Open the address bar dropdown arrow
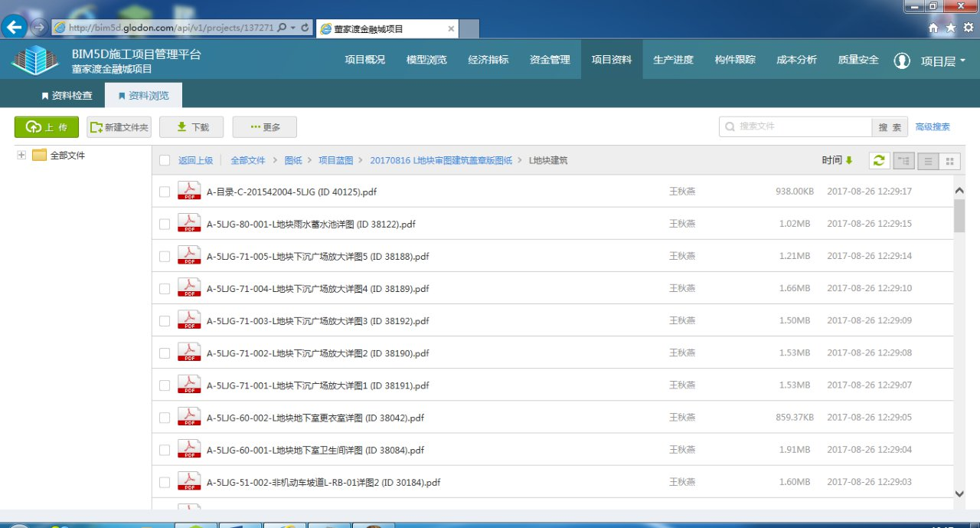This screenshot has height=528, width=980. 292,28
